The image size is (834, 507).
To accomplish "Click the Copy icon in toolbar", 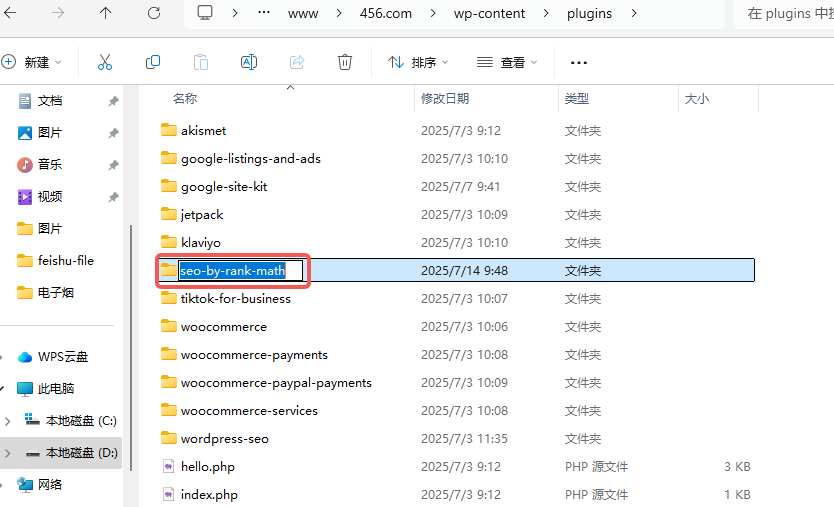I will [153, 62].
